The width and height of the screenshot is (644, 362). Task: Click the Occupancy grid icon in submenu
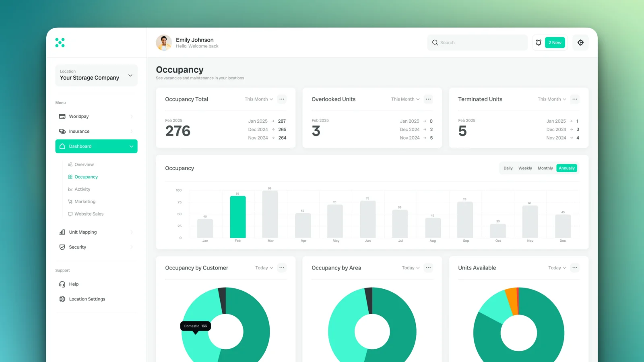pyautogui.click(x=70, y=177)
